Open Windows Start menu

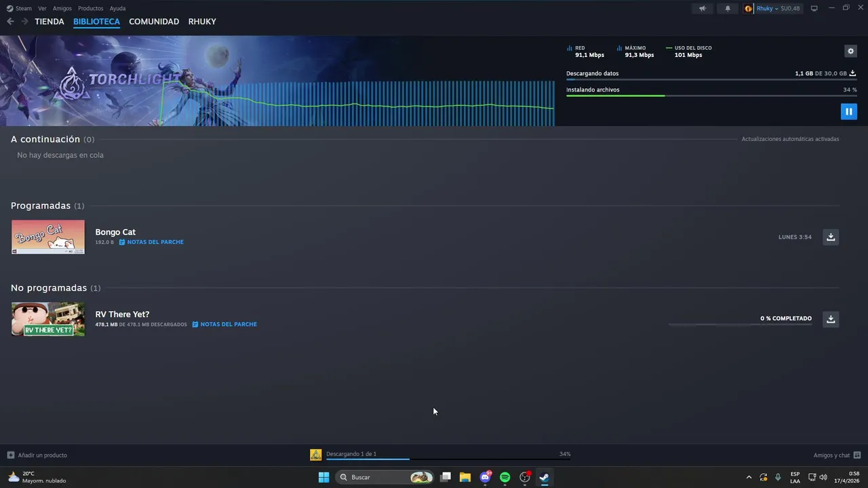pos(323,477)
